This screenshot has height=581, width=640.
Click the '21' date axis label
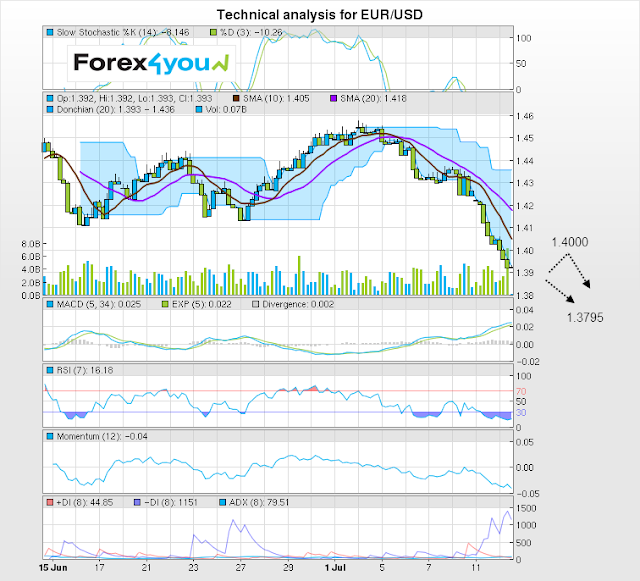tap(147, 568)
